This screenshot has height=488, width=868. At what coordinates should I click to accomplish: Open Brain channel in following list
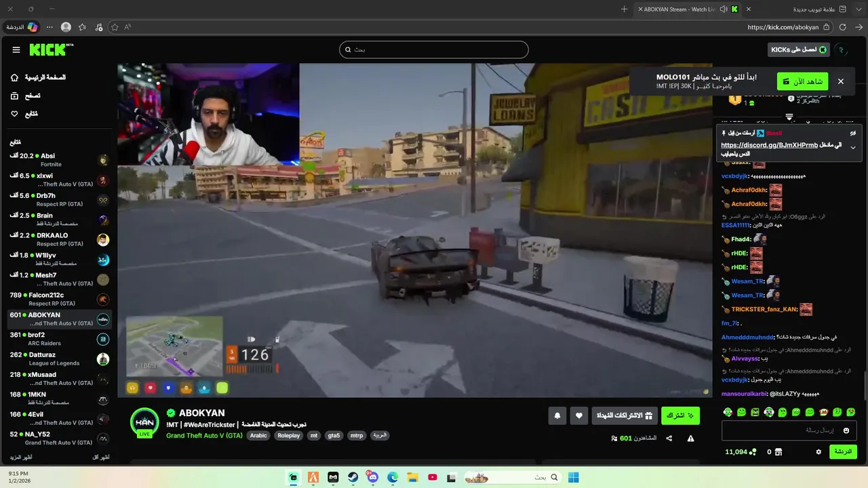(x=60, y=220)
